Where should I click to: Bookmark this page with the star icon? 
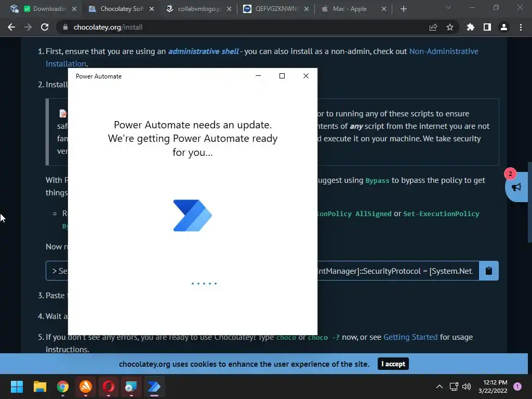tap(450, 27)
